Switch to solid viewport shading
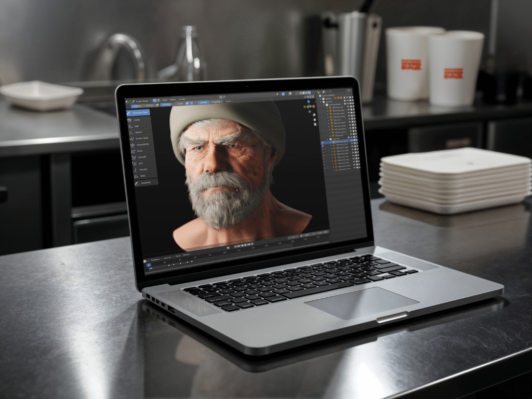Image resolution: width=532 pixels, height=399 pixels. 303,92
